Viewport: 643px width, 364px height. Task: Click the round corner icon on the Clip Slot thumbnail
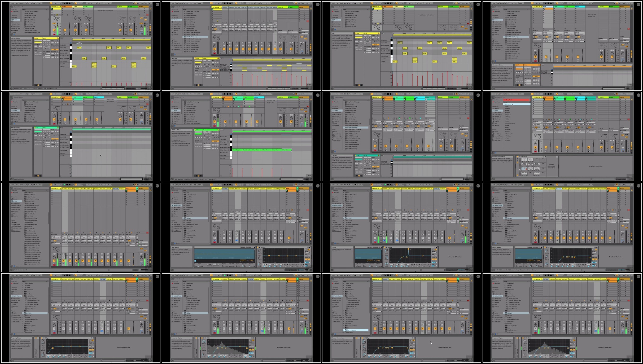click(x=478, y=95)
